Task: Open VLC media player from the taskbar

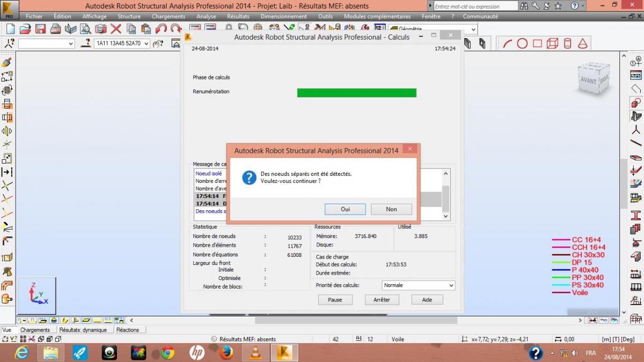Action: pyautogui.click(x=255, y=352)
